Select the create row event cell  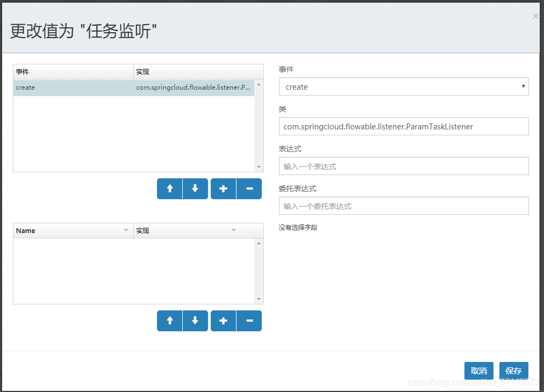[73, 88]
